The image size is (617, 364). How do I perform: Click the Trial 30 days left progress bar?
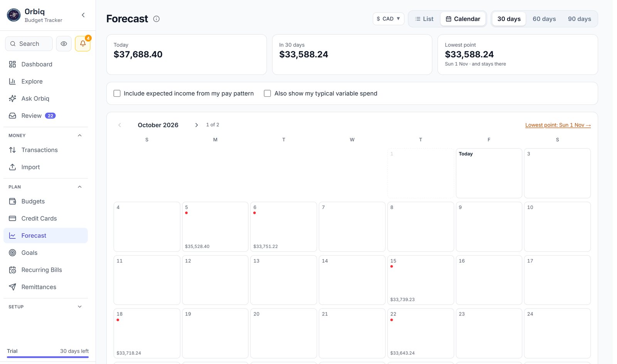point(48,357)
